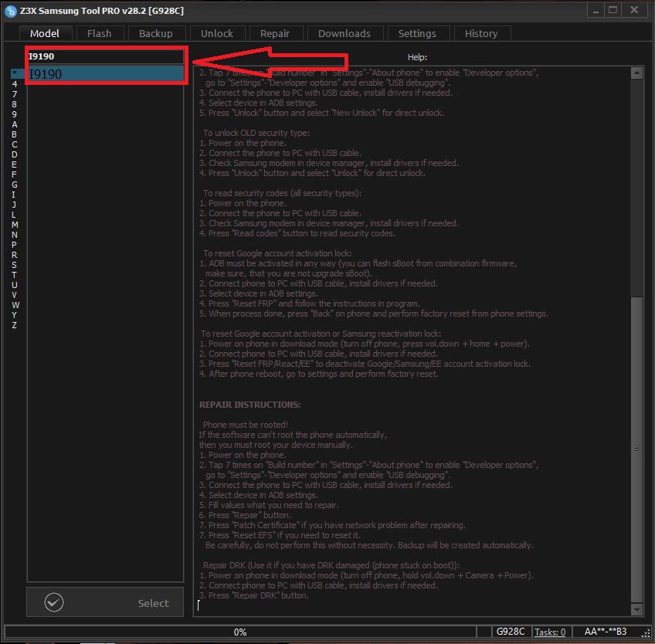This screenshot has width=655, height=644.
Task: Filter models by letter C
Action: point(15,144)
